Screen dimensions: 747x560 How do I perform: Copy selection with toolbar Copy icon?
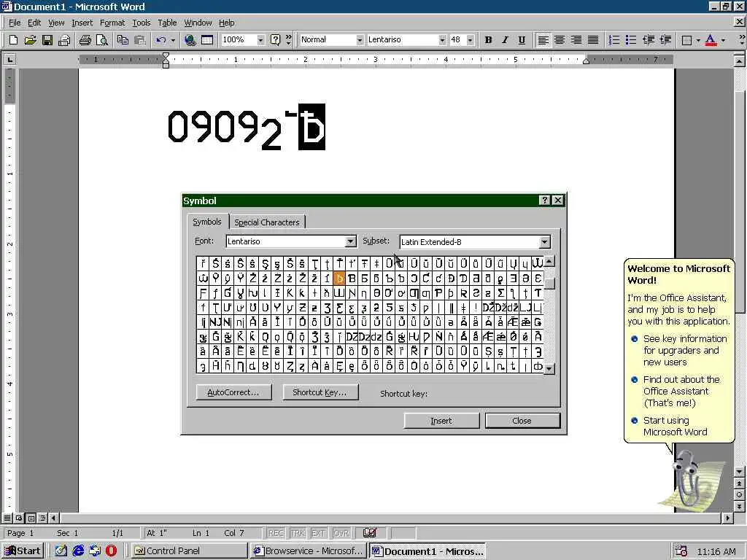coord(123,40)
